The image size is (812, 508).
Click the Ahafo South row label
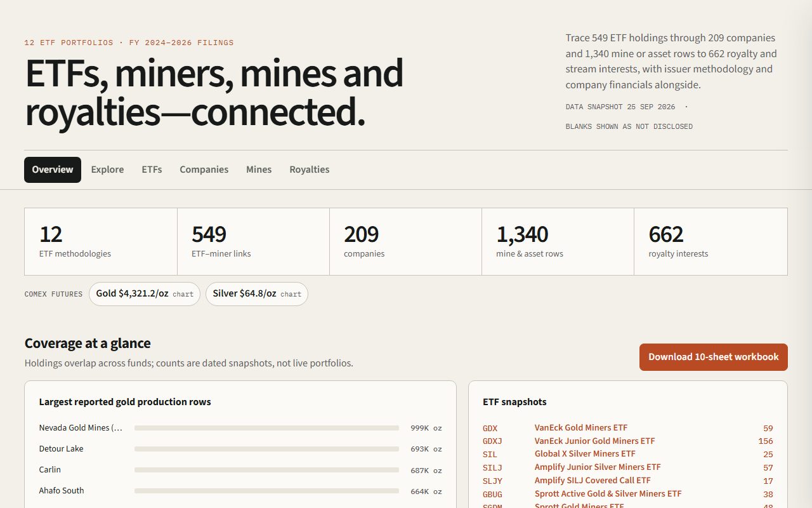62,491
